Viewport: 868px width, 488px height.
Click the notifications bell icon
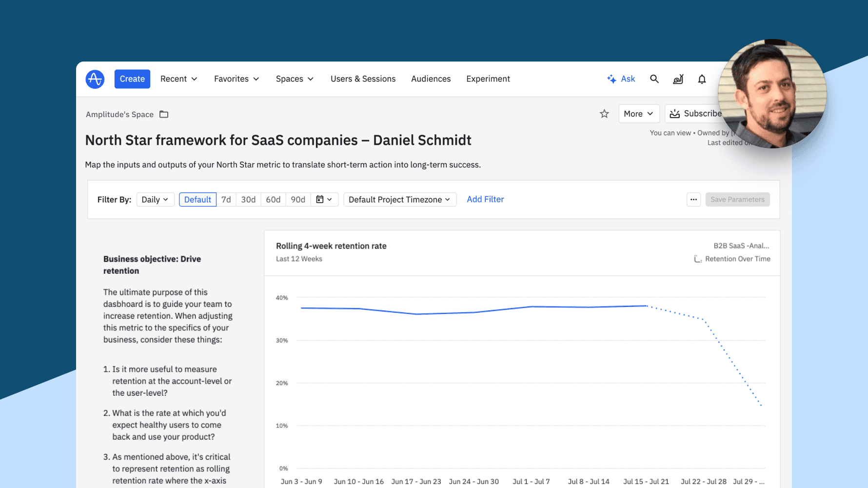point(702,79)
